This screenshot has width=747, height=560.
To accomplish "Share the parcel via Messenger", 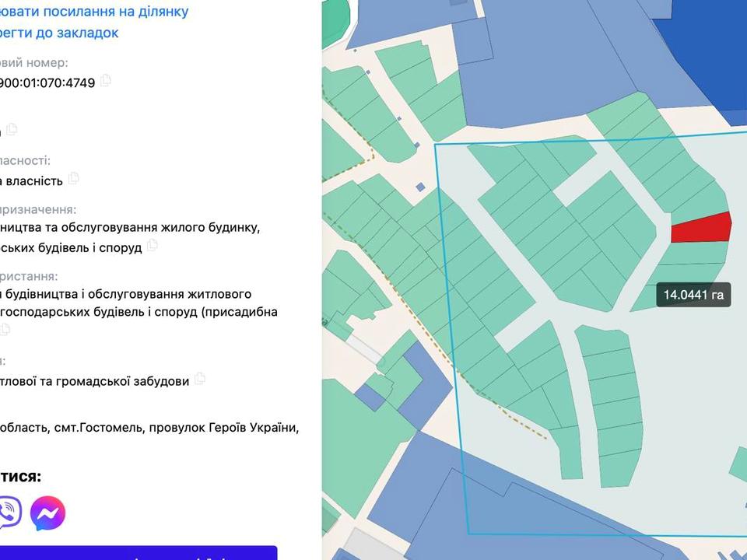I will coord(48,513).
